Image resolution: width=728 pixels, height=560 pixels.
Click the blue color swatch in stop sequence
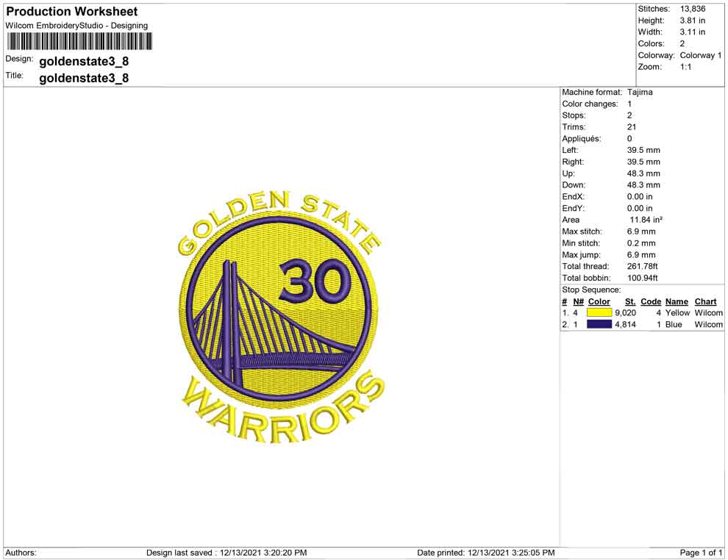click(x=599, y=324)
